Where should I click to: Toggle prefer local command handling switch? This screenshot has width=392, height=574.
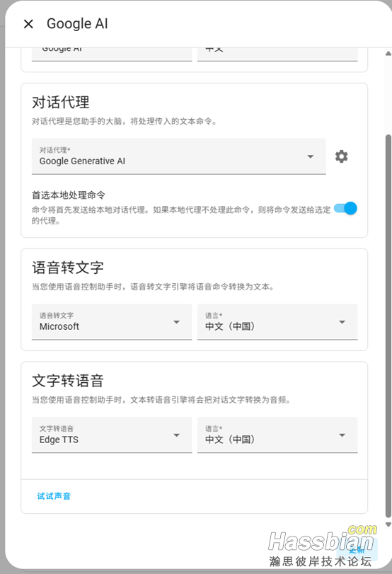click(345, 208)
